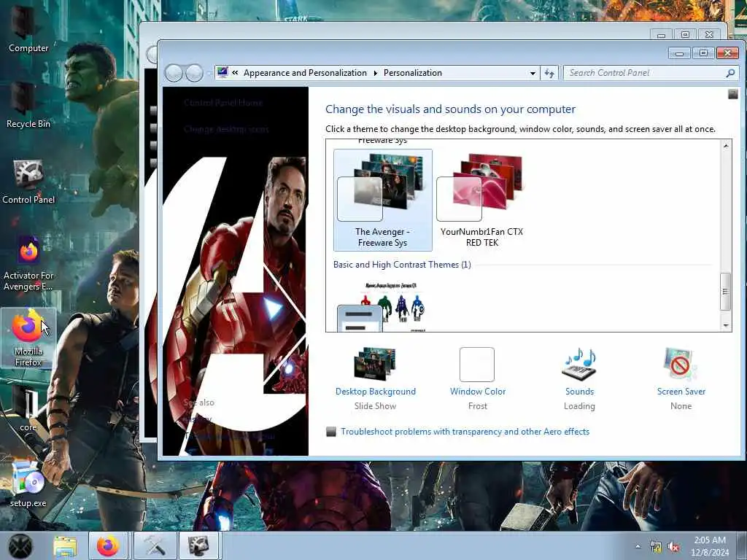
Task: Open Screen Saver settings icon
Action: pyautogui.click(x=681, y=365)
